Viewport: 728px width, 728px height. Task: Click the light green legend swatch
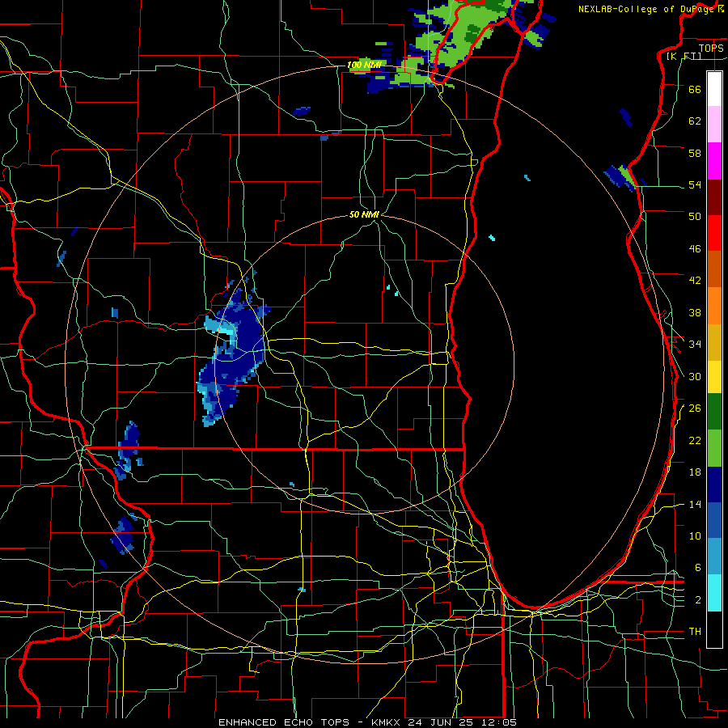pyautogui.click(x=714, y=448)
